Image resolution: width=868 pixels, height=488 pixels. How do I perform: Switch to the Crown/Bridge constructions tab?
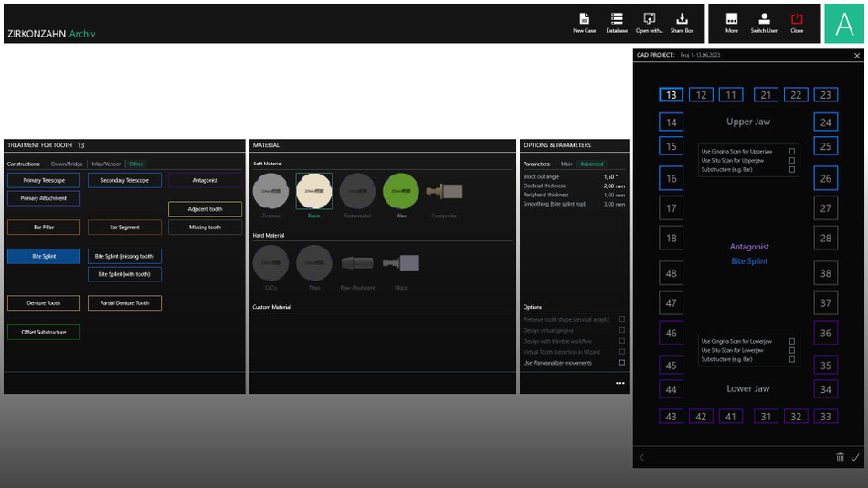(x=67, y=164)
